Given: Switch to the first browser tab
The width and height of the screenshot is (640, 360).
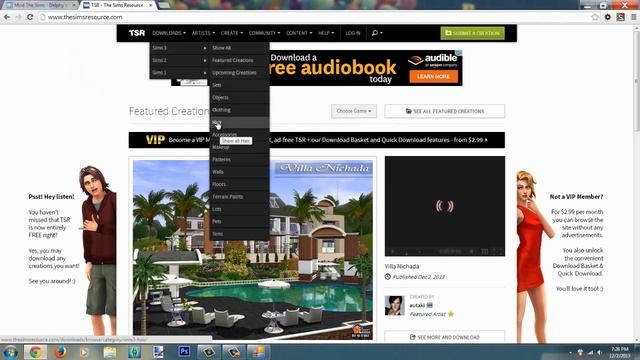Looking at the screenshot, I should point(40,5).
